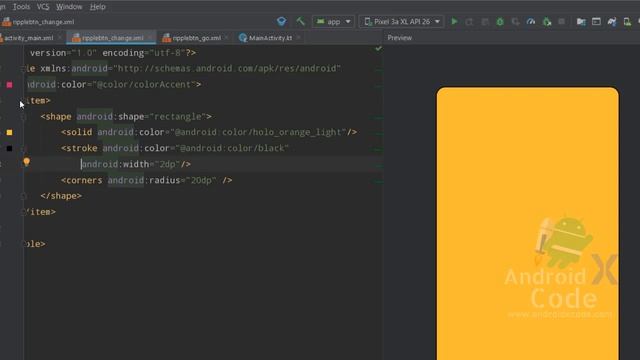Click the Run with Coverage icon
The image size is (640, 360).
[x=516, y=22]
